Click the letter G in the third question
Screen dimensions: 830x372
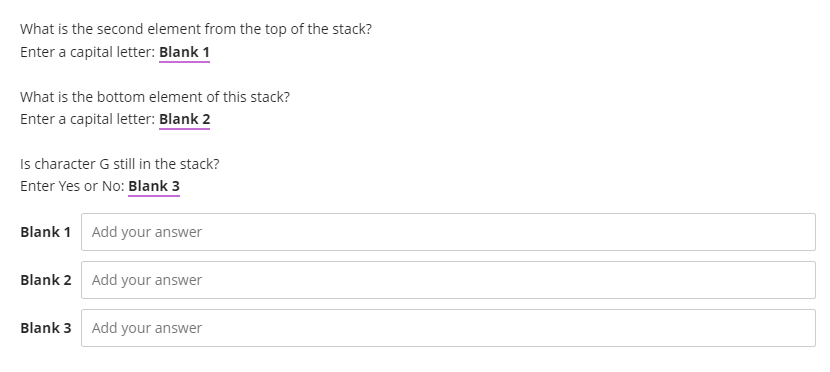[104, 164]
